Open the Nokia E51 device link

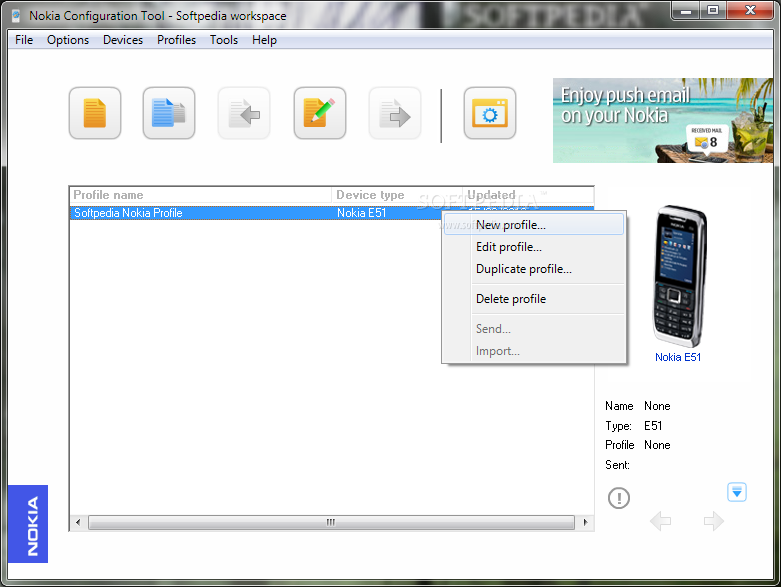677,357
